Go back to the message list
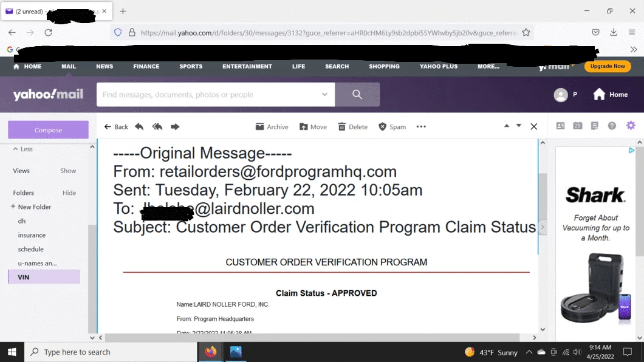This screenshot has width=644, height=362. 116,127
